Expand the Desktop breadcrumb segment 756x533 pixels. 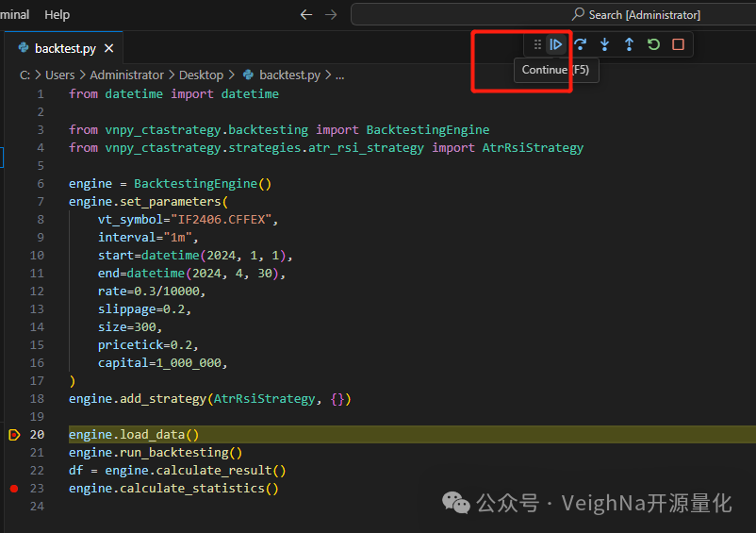201,75
